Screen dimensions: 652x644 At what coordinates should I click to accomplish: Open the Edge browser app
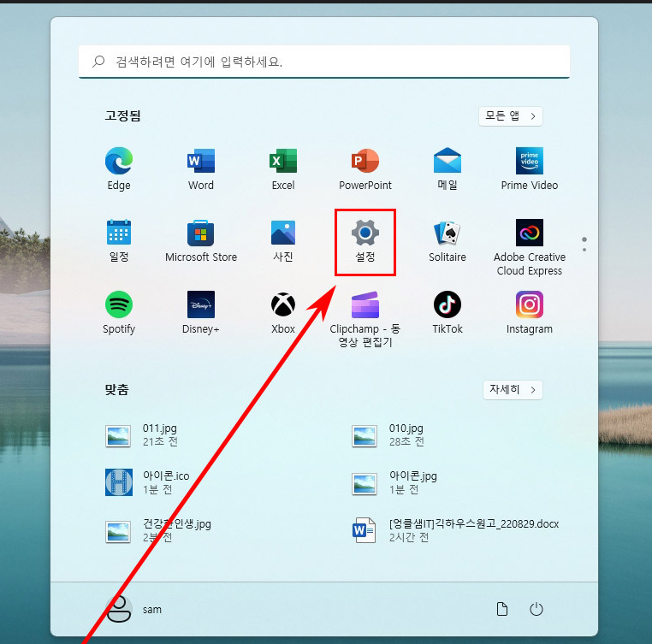coord(119,168)
